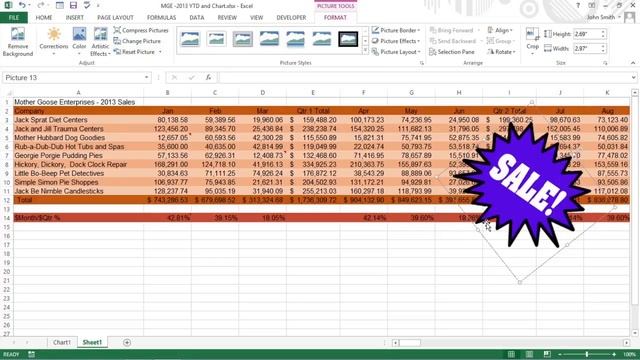Click the horizontal scrollbar thumb
The width and height of the screenshot is (640, 360).
click(x=410, y=343)
